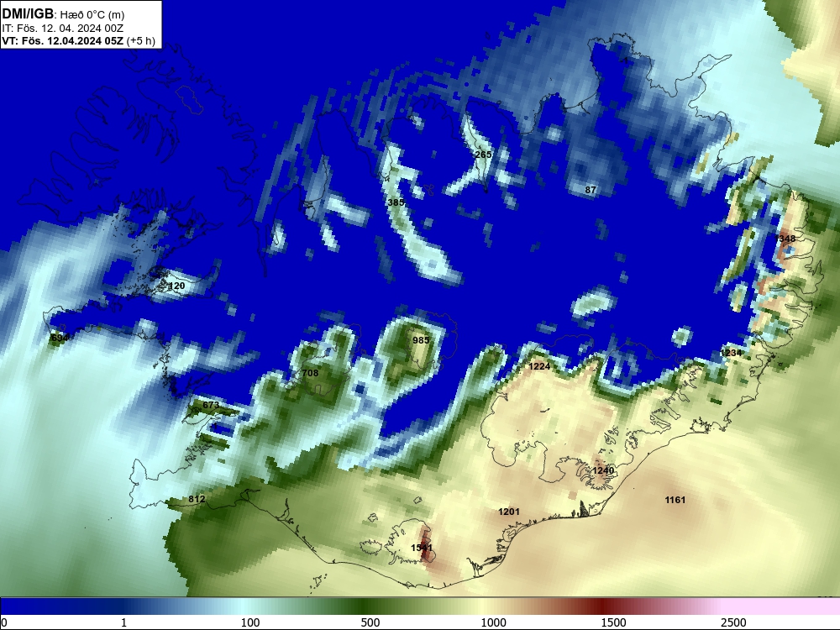
Task: Click the map value 265
Action: (x=483, y=155)
